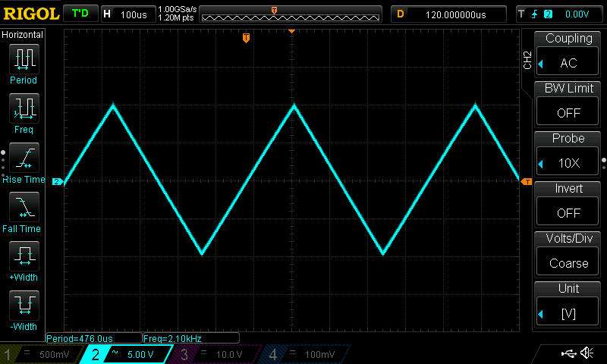Switch to channel 1 at 500mV
Screen dimensions: 607x364
(39, 355)
